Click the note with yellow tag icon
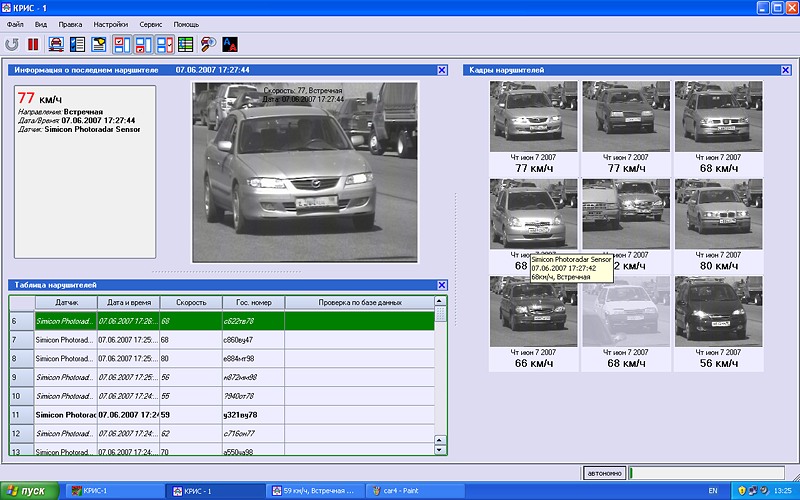 (99, 44)
